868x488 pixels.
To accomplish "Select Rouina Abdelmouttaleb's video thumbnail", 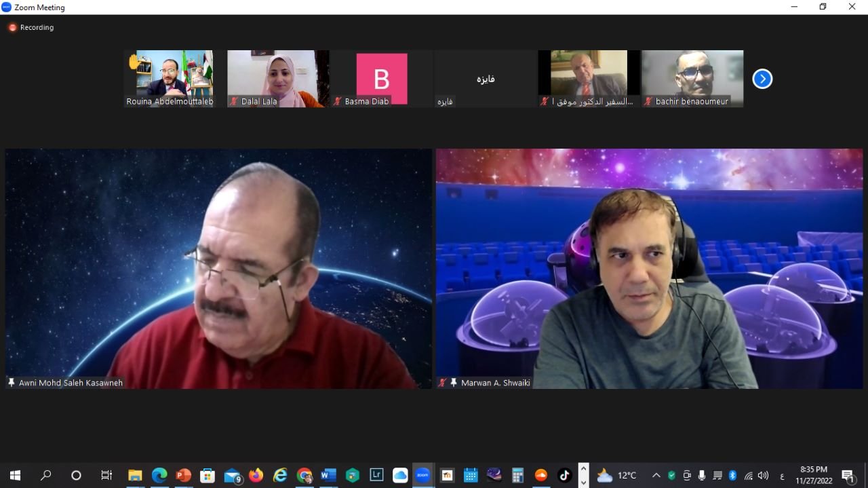I will [170, 79].
